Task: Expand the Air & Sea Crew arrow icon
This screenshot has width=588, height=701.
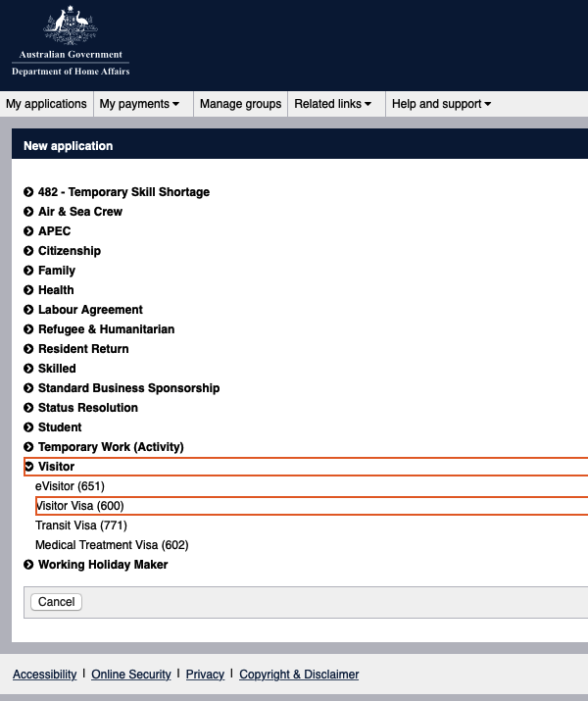Action: tap(29, 212)
